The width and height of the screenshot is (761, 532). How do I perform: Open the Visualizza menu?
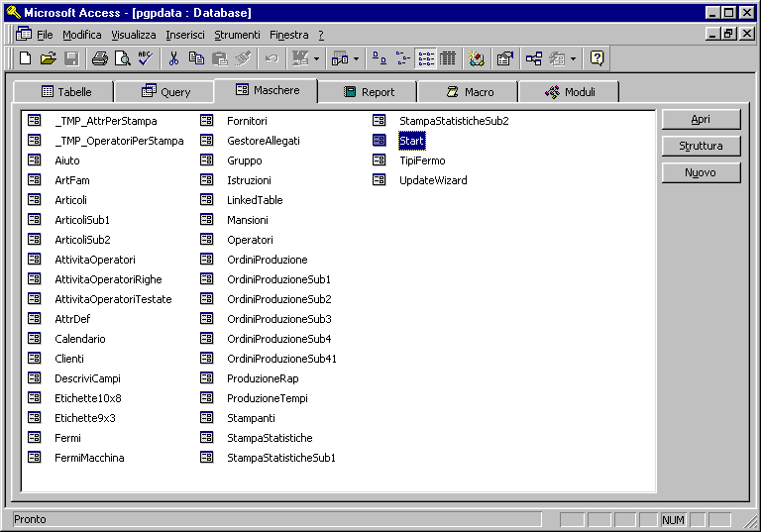(134, 35)
